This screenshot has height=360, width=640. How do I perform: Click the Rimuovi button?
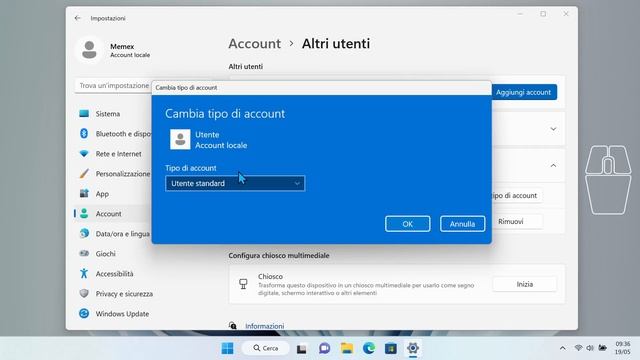(x=516, y=222)
